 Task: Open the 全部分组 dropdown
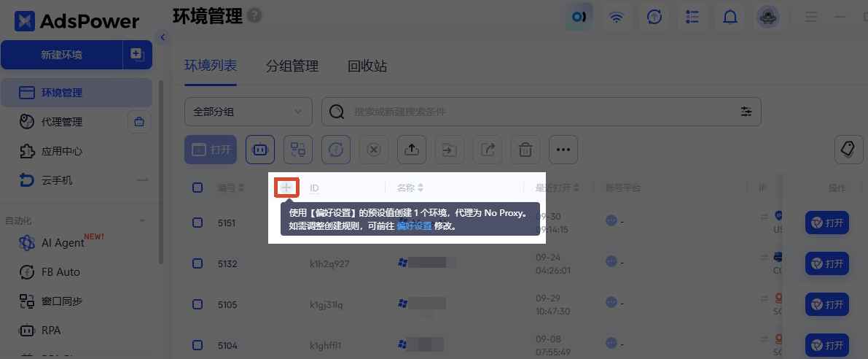pyautogui.click(x=248, y=112)
